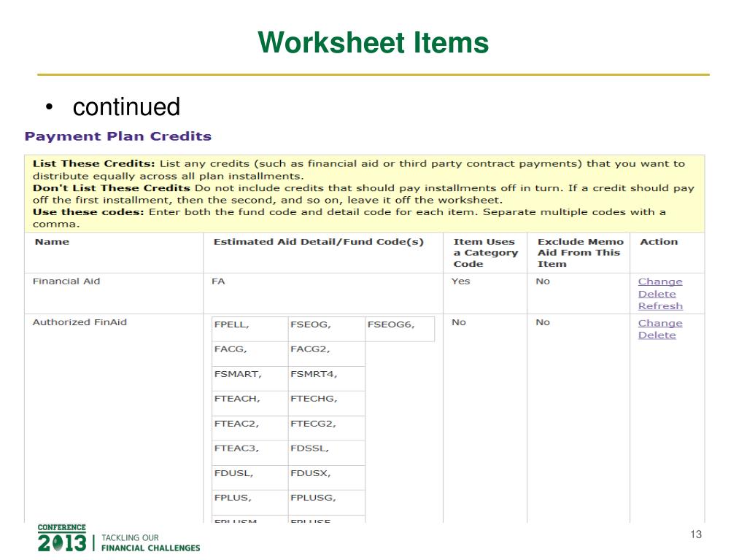Click the Name column header
This screenshot has height=560, width=747.
51,242
